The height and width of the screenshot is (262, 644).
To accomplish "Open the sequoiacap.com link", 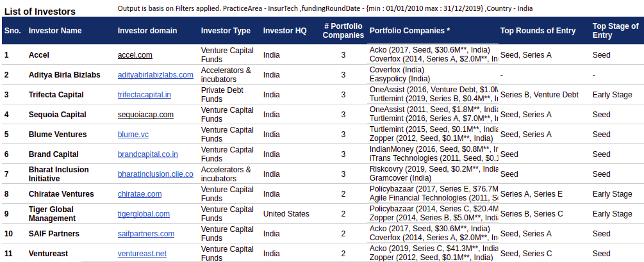I will [x=145, y=115].
